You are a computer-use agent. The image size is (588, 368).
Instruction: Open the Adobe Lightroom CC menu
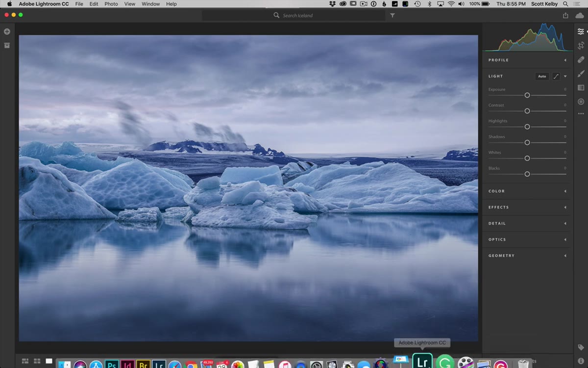[x=44, y=4]
